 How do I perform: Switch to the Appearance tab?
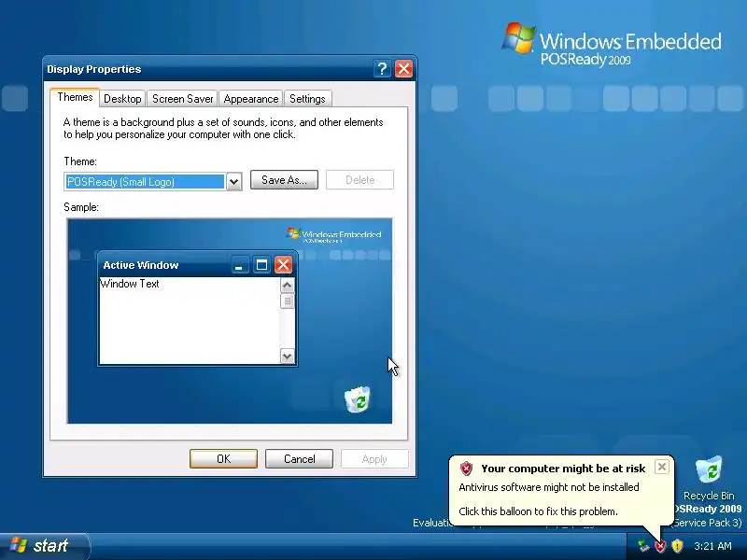click(x=251, y=99)
